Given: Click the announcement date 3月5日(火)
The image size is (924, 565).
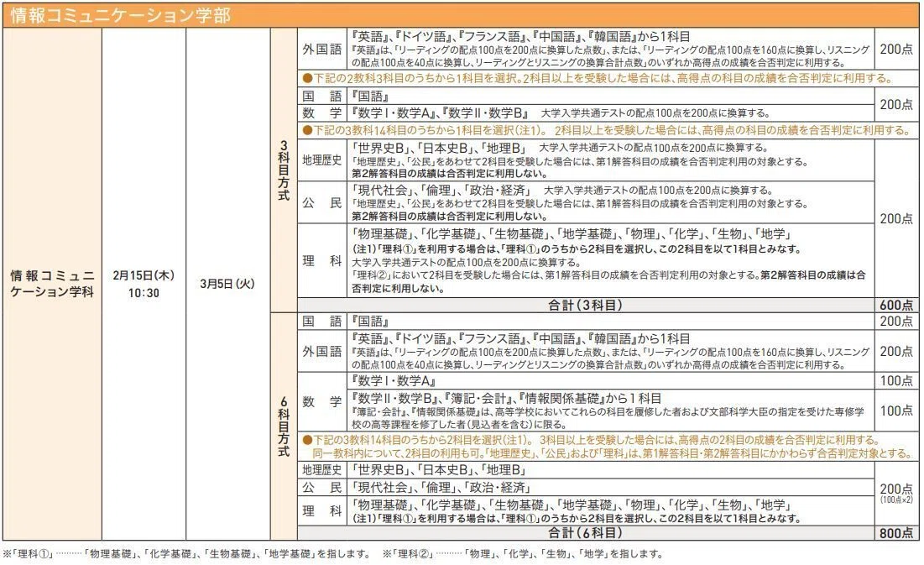Looking at the screenshot, I should tap(227, 284).
